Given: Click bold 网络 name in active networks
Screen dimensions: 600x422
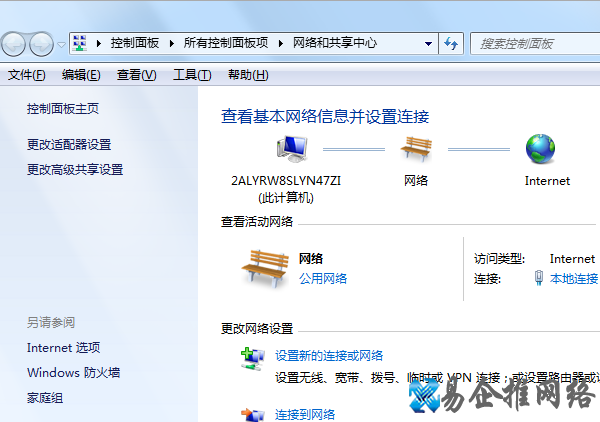Looking at the screenshot, I should (x=311, y=259).
